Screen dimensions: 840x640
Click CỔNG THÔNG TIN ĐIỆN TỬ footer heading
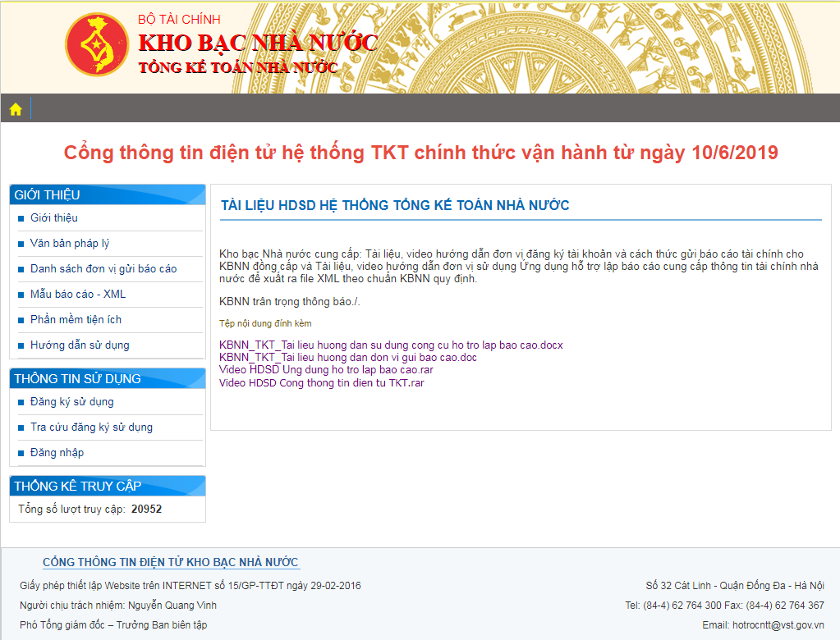(x=170, y=562)
